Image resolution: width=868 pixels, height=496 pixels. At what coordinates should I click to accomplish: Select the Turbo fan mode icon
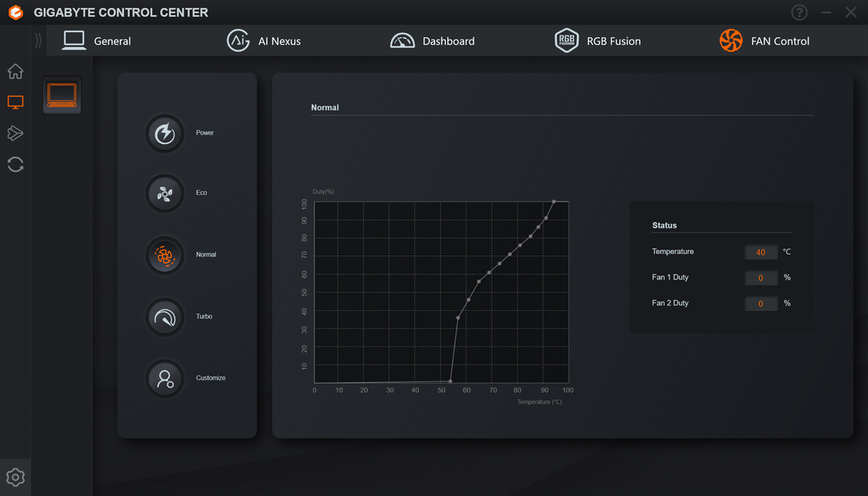pyautogui.click(x=165, y=317)
